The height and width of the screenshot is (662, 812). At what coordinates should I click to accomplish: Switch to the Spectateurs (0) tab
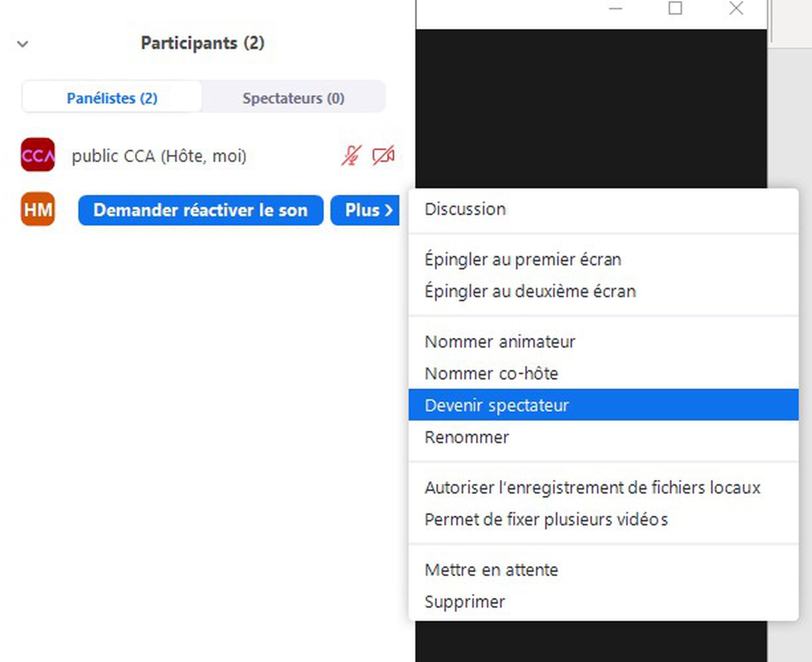coord(294,98)
